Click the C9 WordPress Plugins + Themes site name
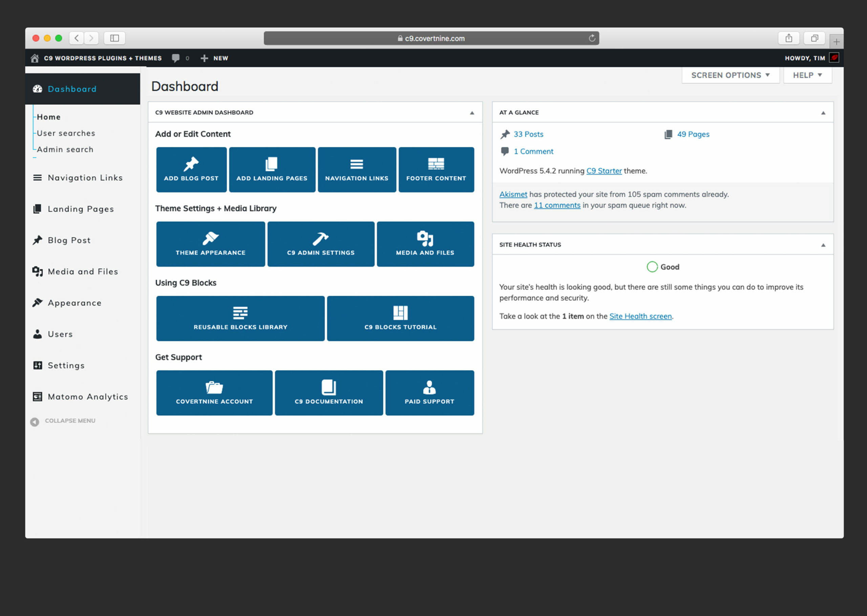 coord(103,58)
